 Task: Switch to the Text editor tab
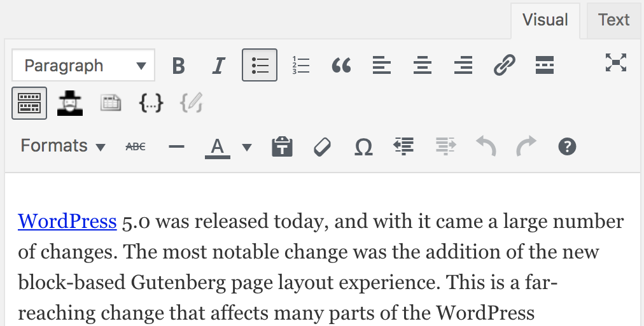tap(613, 20)
